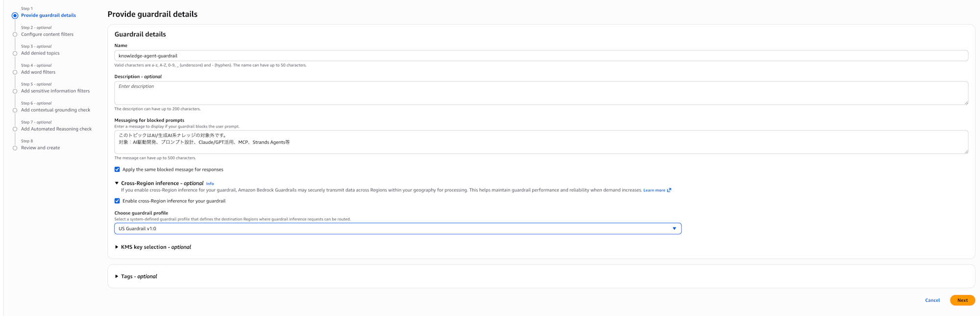Cancel guardrail creation
Viewport: 980px width, 316px height.
tap(932, 300)
